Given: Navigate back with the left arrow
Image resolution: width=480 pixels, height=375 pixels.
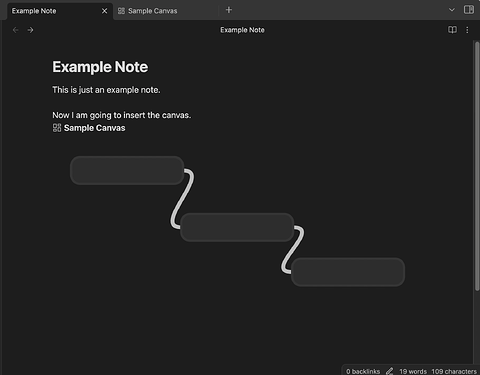Looking at the screenshot, I should click(15, 30).
